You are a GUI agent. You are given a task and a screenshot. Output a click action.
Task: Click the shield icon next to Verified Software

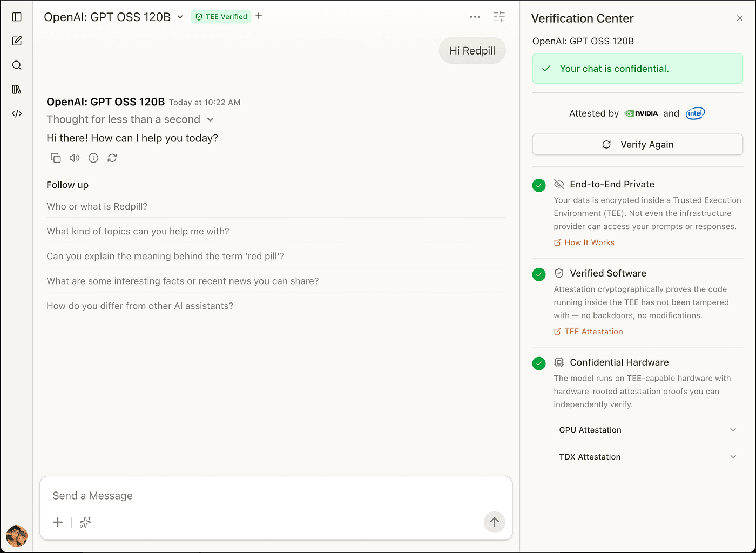[559, 273]
